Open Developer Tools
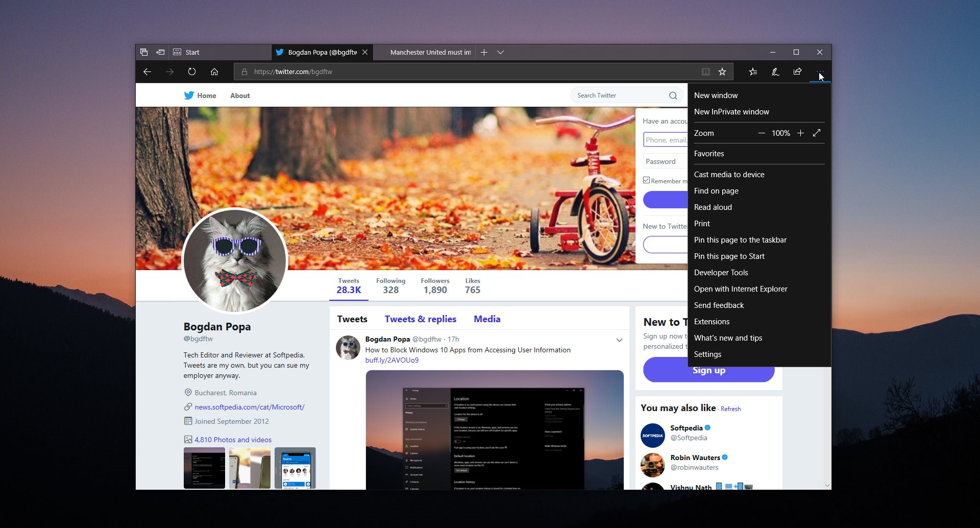 [759, 273]
